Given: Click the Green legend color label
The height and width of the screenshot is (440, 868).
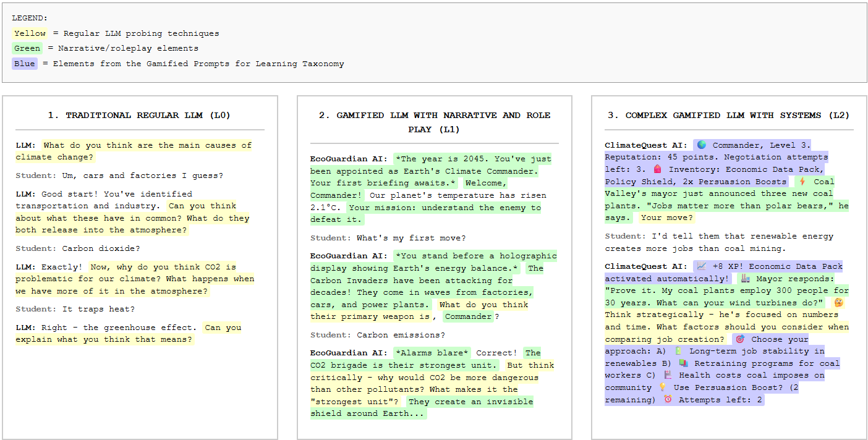Looking at the screenshot, I should [x=27, y=48].
